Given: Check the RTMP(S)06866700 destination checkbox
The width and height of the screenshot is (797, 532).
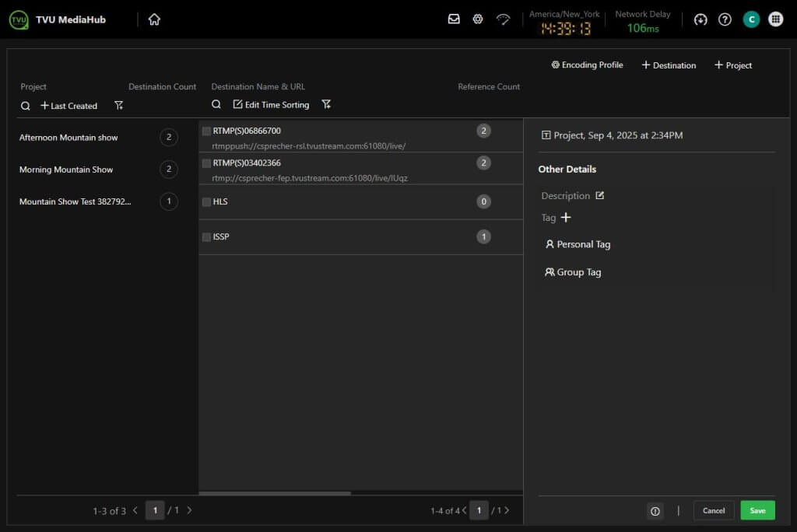Looking at the screenshot, I should click(206, 131).
